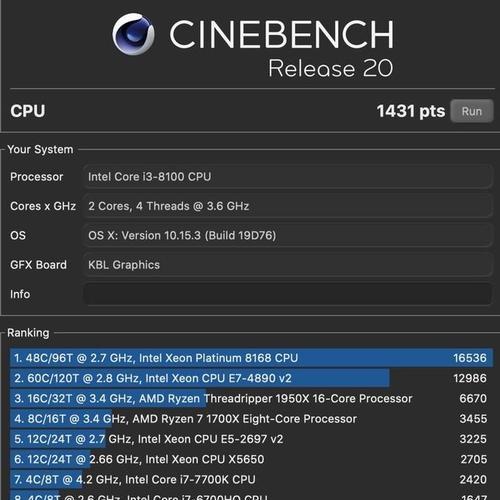Click the CINEBENCH title text
The height and width of the screenshot is (500, 500).
click(282, 34)
